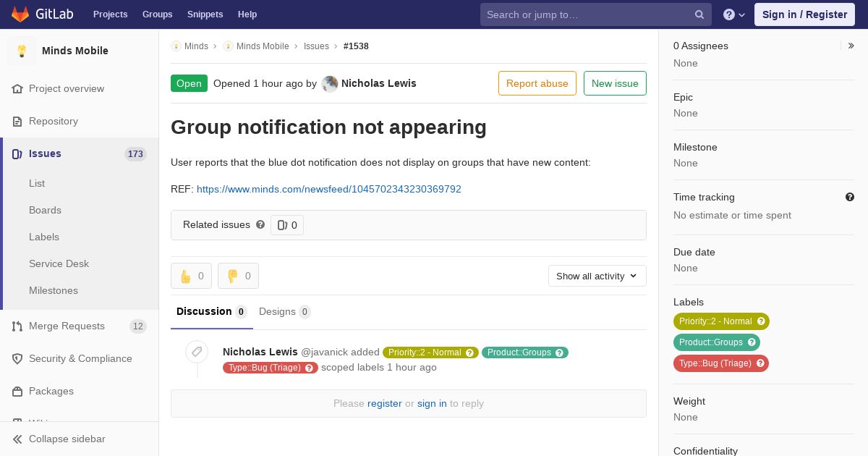
Task: Click the Packages icon in sidebar
Action: (17, 391)
